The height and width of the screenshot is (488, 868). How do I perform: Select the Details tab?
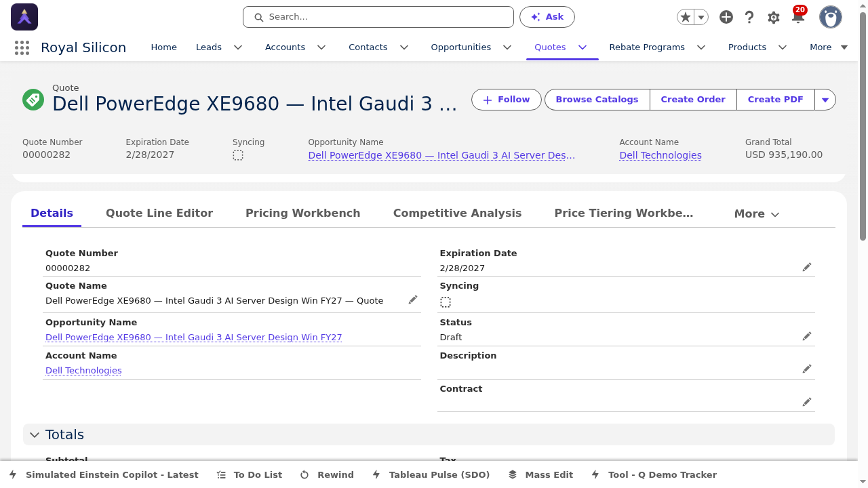pos(52,213)
